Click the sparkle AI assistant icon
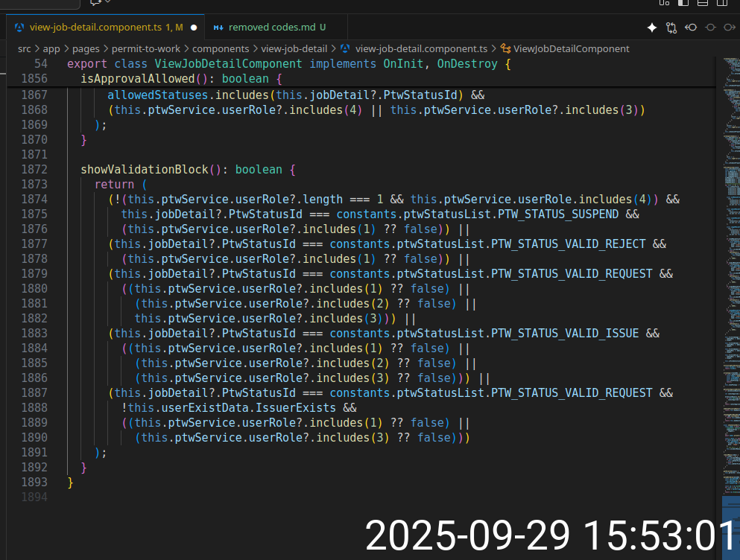The width and height of the screenshot is (740, 560). [x=652, y=28]
